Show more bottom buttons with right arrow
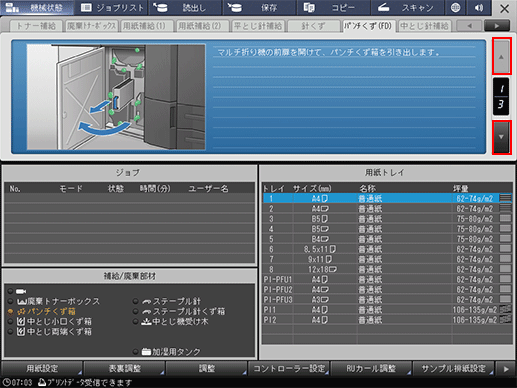The image size is (517, 388). click(x=506, y=369)
